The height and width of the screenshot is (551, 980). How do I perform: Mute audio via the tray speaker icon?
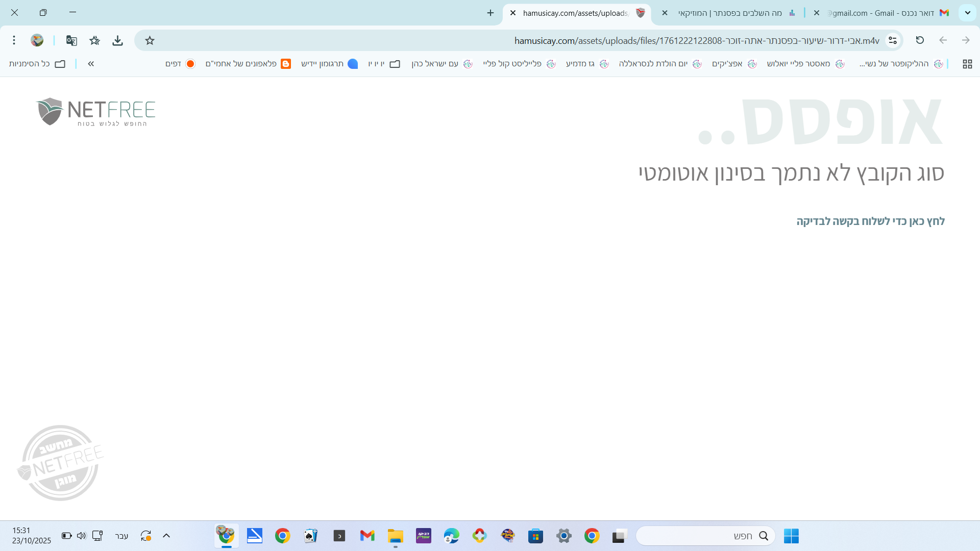tap(82, 536)
